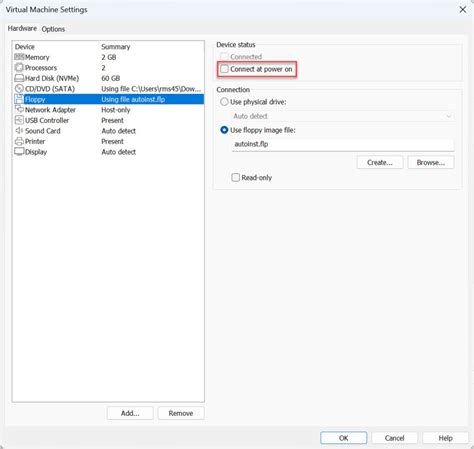Viewport: 474px width, 449px height.
Task: Click the Add... device button
Action: click(x=130, y=413)
